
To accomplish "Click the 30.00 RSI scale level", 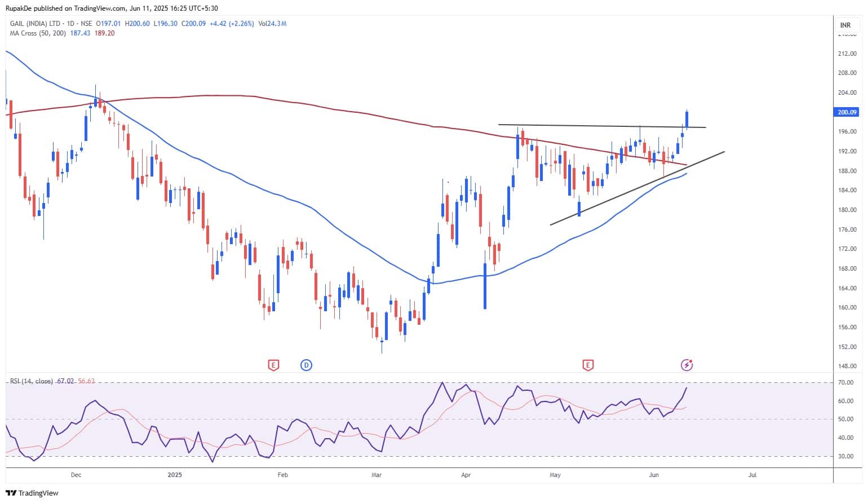I will [845, 456].
